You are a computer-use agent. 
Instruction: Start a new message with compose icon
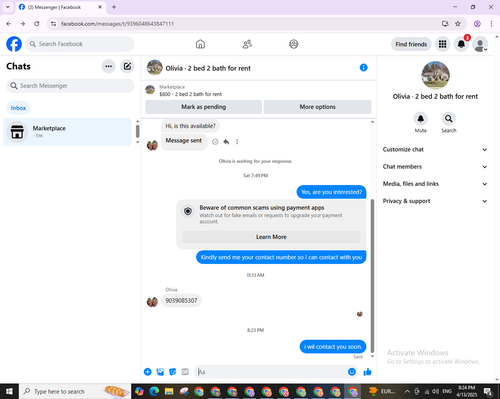[127, 66]
